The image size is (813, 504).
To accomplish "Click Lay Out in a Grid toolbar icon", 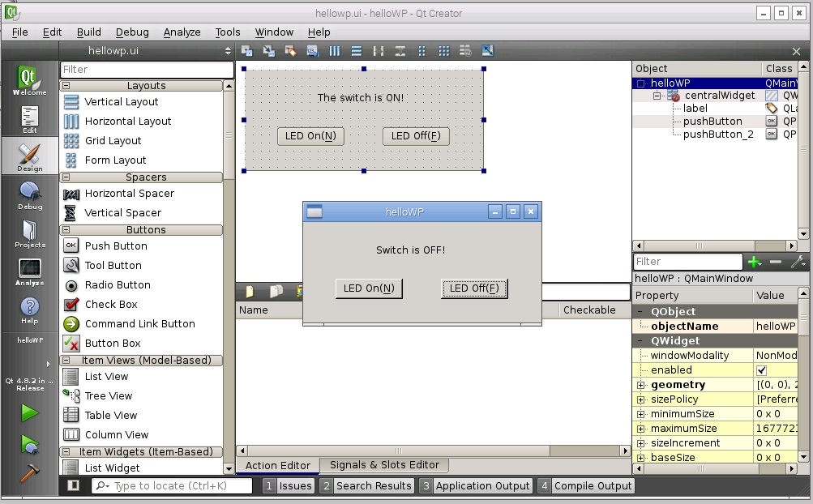I will pos(443,51).
